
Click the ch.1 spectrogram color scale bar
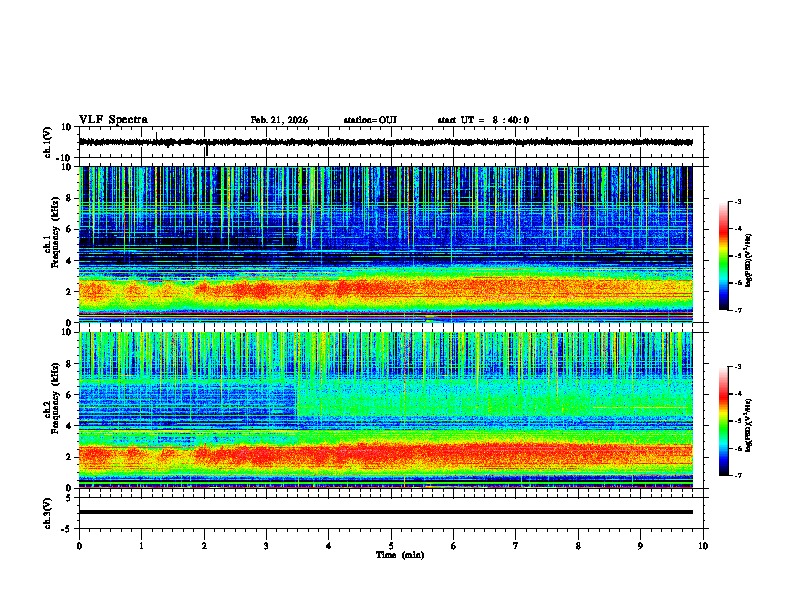click(x=724, y=256)
